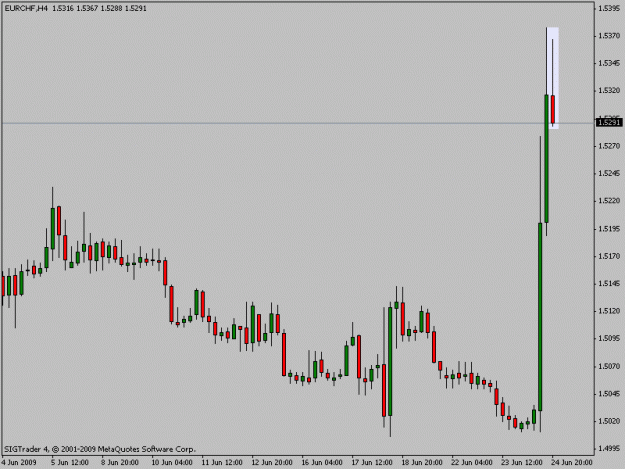Click the 1.5170 price axis label

pyautogui.click(x=609, y=256)
